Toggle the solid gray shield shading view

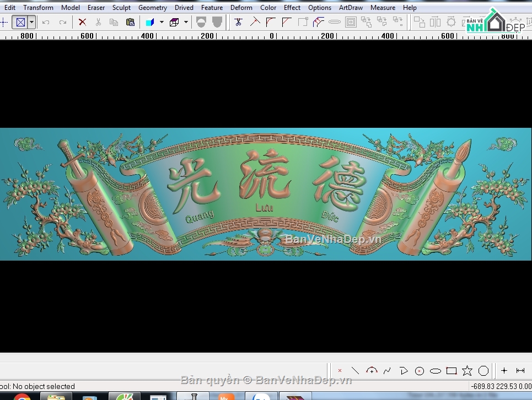[217, 23]
